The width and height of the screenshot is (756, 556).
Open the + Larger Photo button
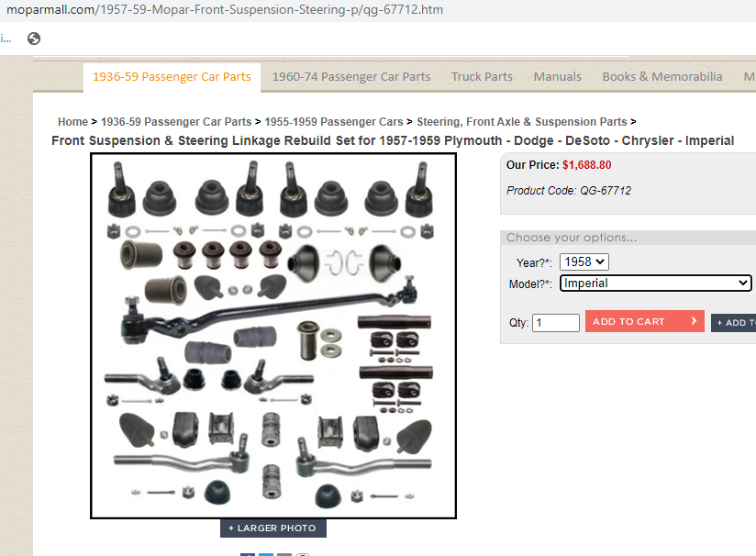272,528
